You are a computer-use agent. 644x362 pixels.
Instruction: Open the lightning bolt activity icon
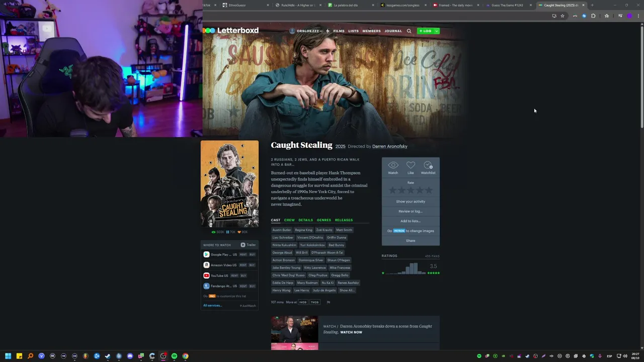328,31
